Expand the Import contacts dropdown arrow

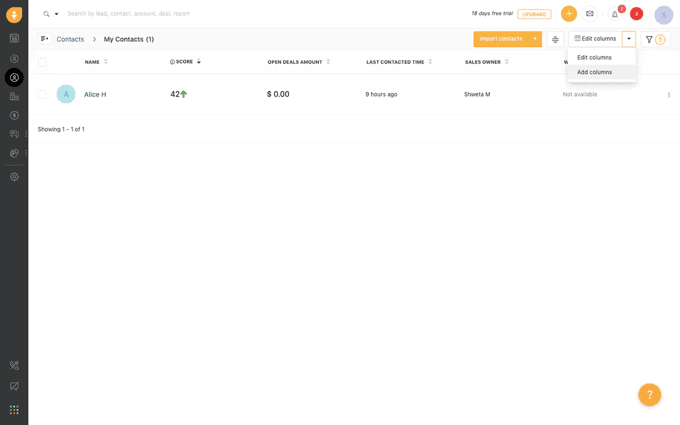[x=535, y=39]
